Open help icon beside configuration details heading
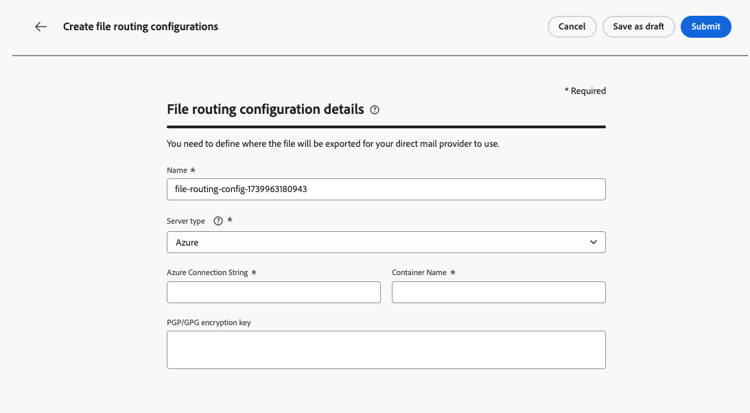The height and width of the screenshot is (413, 750). coord(375,110)
